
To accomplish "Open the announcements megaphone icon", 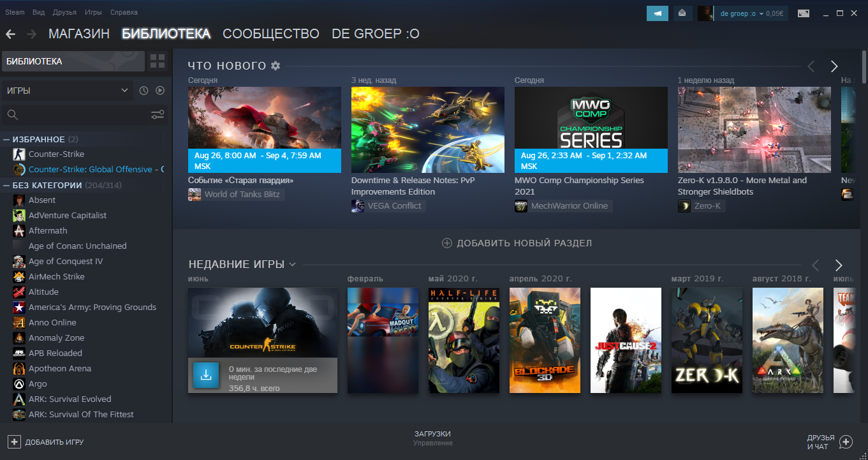I will [658, 13].
